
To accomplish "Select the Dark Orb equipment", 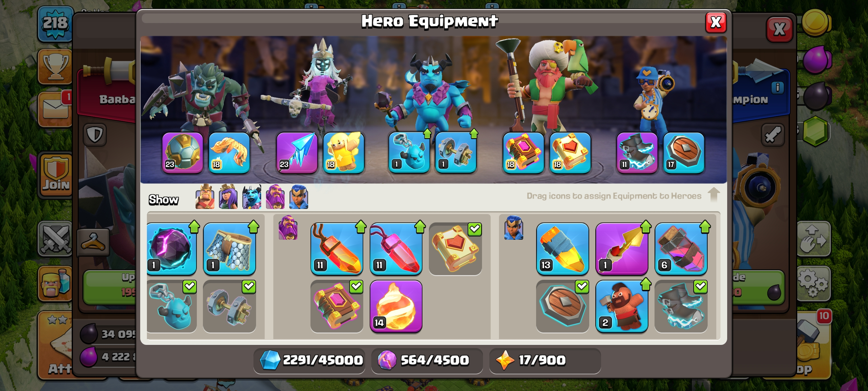I will (x=171, y=249).
